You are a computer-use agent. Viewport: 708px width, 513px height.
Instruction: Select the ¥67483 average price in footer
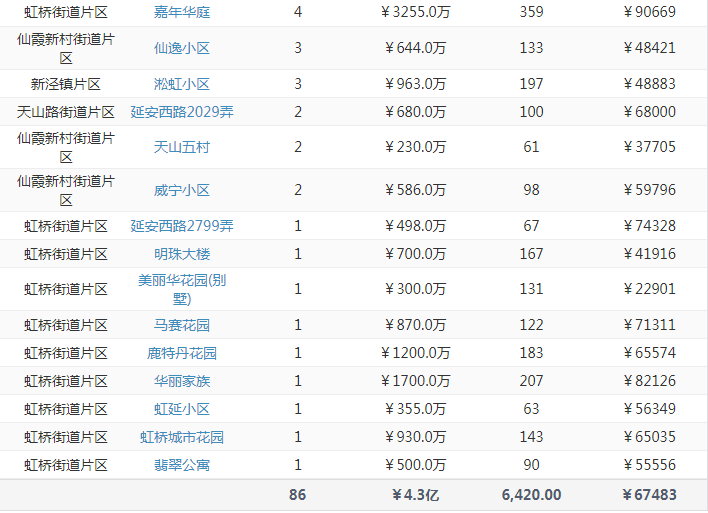pos(649,495)
